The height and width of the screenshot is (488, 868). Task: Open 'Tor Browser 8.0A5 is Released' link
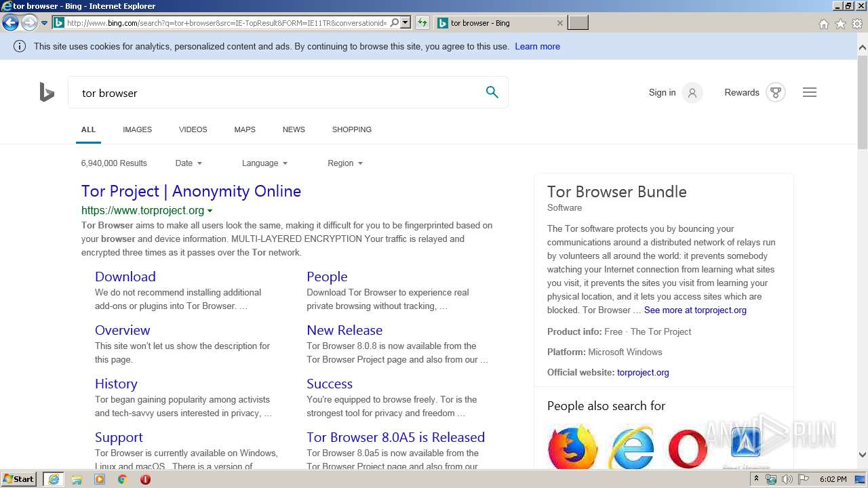(x=395, y=437)
